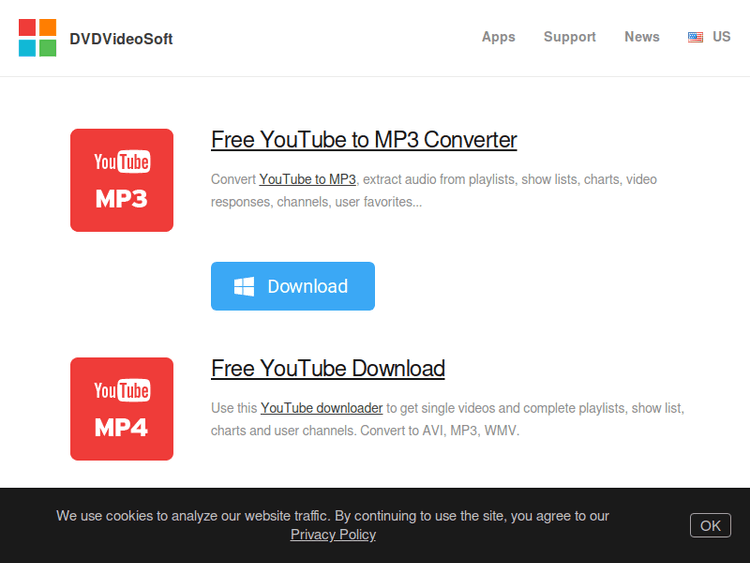Click 'responses, channels, user favorites...' description text
The width and height of the screenshot is (750, 563).
point(316,202)
